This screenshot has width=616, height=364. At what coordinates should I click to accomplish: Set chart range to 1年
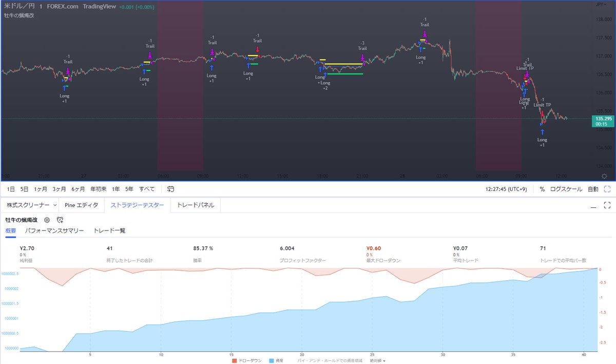[x=115, y=189]
